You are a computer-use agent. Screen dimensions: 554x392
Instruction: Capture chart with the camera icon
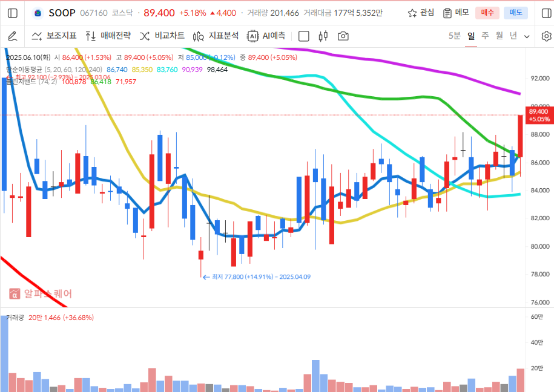[343, 36]
